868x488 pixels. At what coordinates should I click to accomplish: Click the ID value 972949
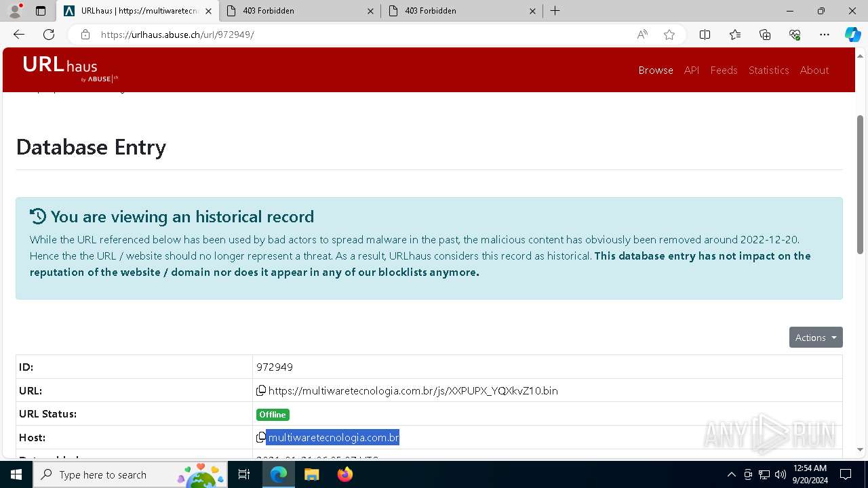click(275, 367)
